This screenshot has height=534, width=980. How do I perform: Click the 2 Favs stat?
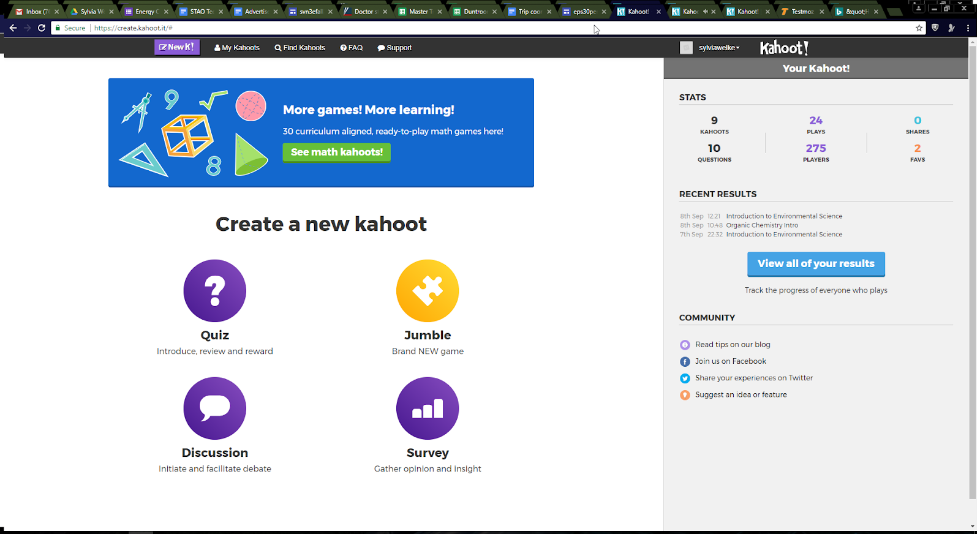918,152
